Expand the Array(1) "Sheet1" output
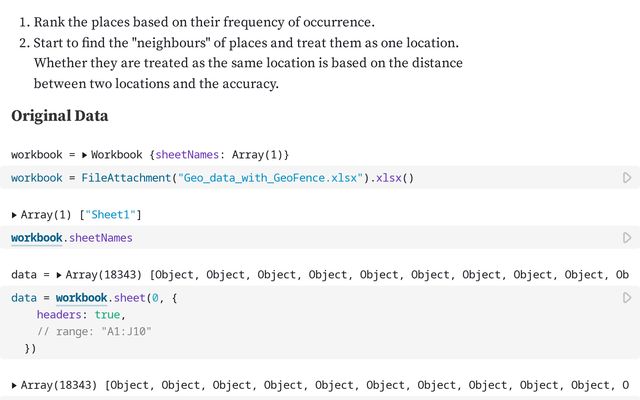 14,215
